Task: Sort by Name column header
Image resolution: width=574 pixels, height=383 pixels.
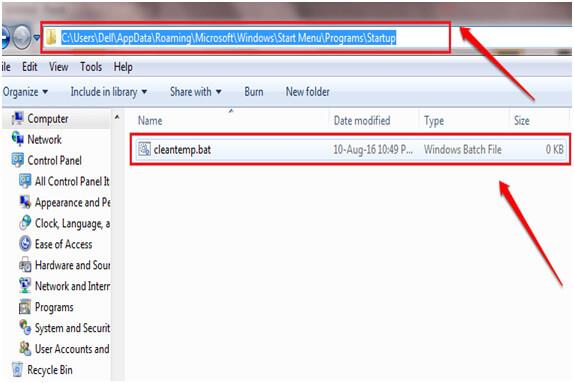Action: click(228, 120)
